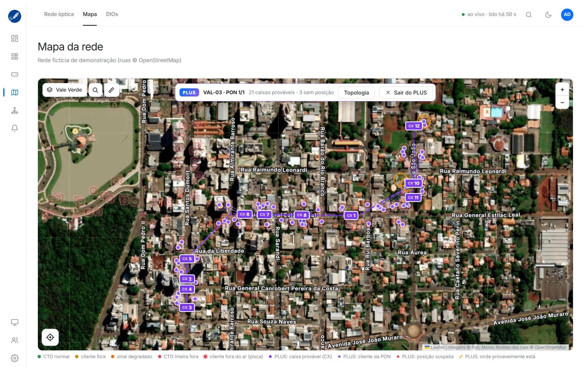This screenshot has height=368, width=588.
Task: Click the OpenStreetMap attribution link
Action: click(x=550, y=347)
